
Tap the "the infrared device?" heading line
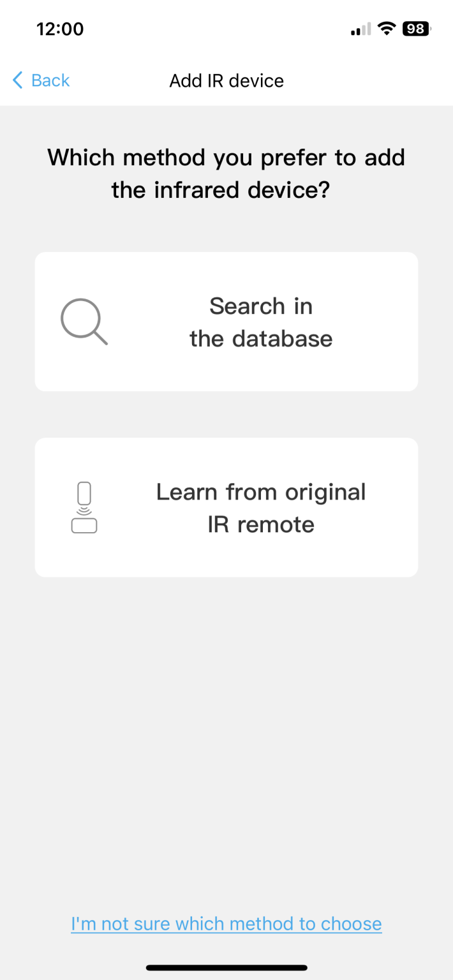221,190
